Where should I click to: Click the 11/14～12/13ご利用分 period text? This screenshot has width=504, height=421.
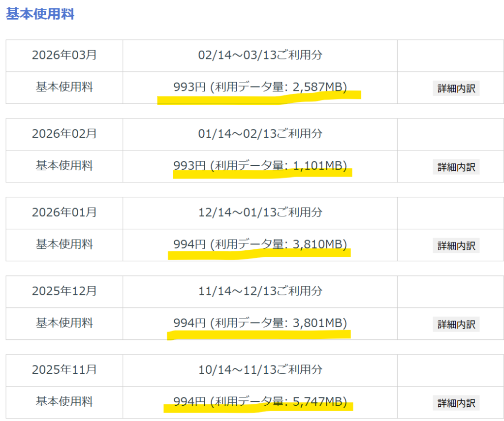coord(260,291)
